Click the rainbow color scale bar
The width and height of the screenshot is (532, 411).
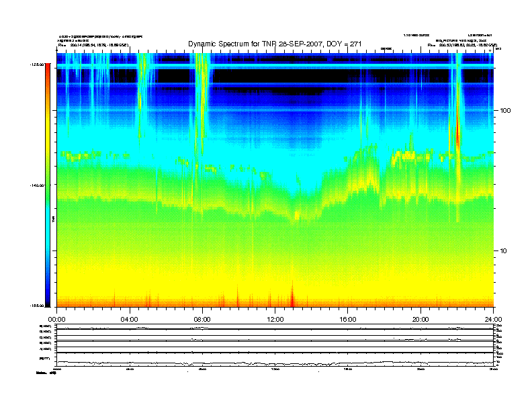pos(48,185)
